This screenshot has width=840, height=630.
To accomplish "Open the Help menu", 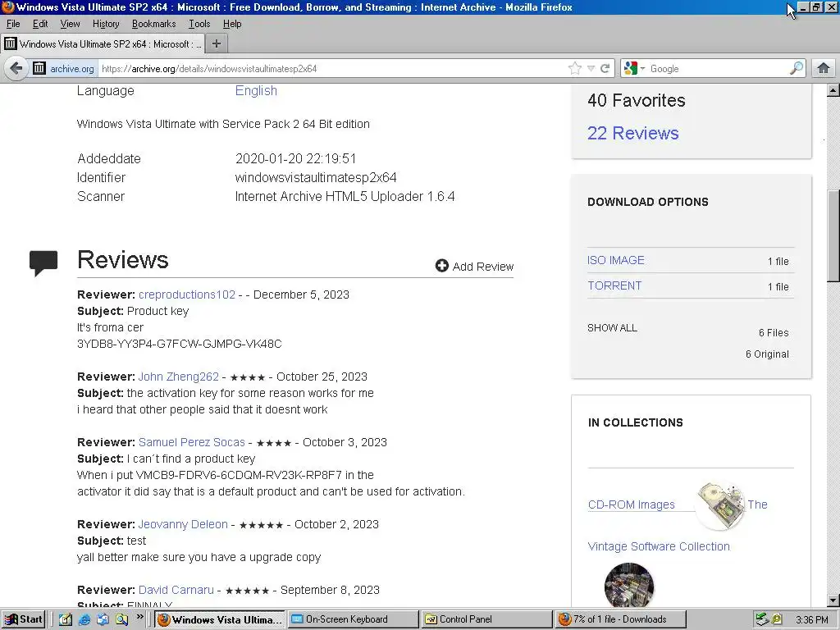I will 232,24.
